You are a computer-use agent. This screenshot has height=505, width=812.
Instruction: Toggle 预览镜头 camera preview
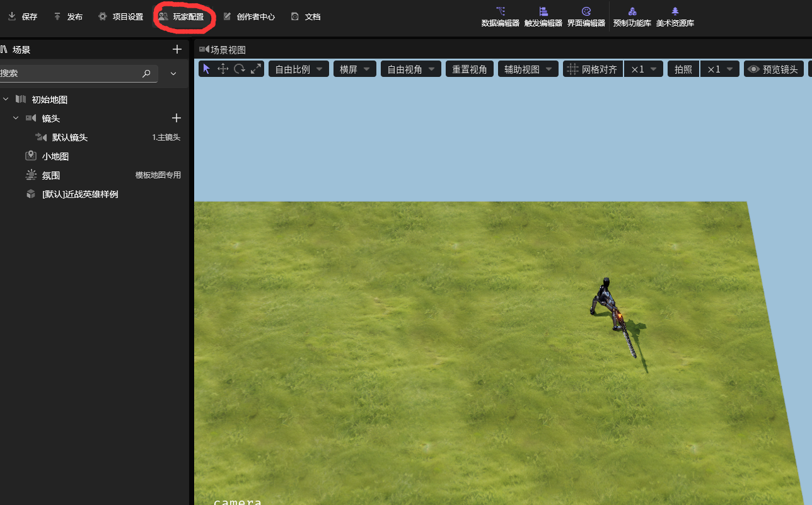coord(774,69)
